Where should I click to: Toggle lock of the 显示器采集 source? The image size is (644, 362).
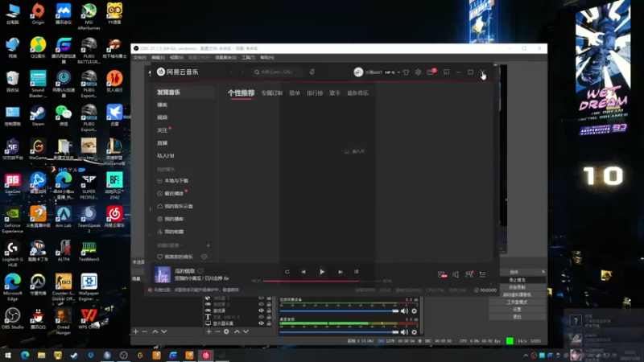269,323
